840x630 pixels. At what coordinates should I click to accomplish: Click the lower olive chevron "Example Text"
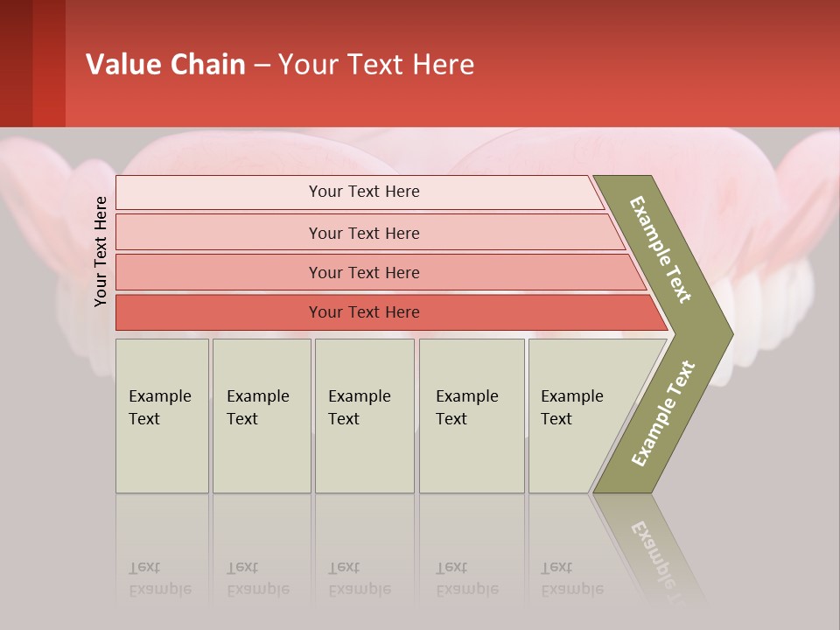click(662, 413)
